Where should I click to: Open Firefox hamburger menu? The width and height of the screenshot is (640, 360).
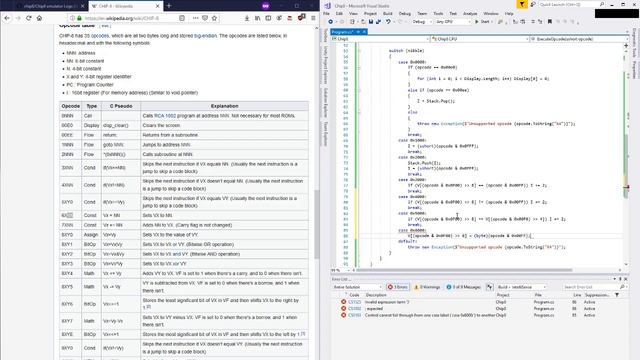313,18
